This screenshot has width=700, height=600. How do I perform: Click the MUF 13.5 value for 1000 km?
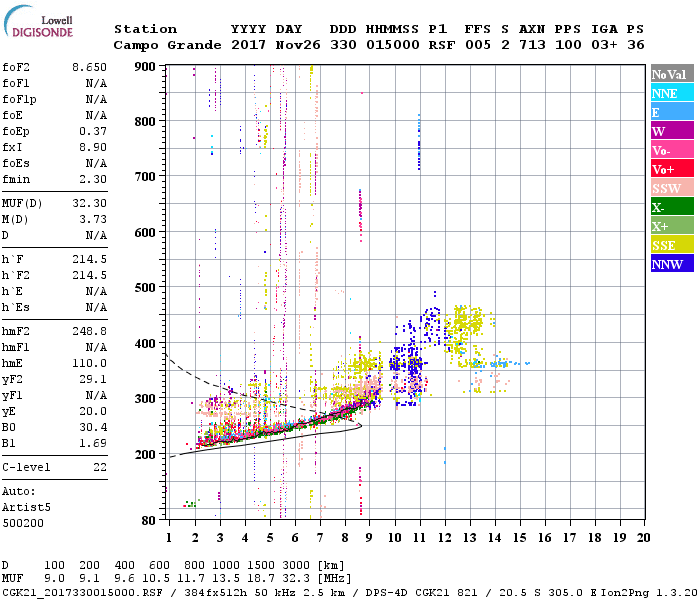click(x=226, y=578)
